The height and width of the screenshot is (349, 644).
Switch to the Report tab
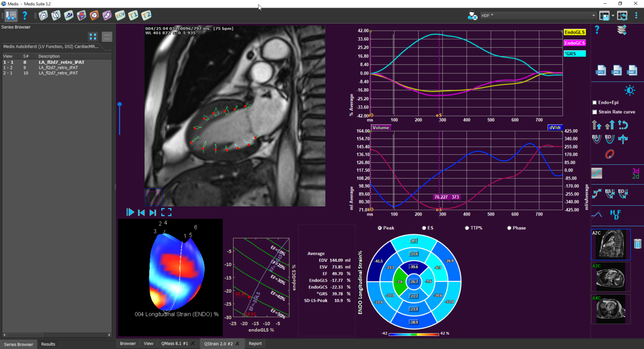coord(255,344)
